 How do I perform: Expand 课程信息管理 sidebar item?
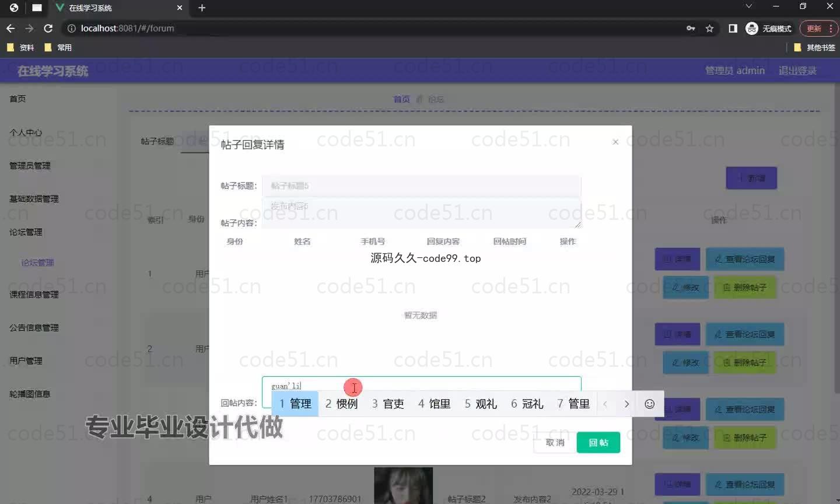pyautogui.click(x=34, y=295)
